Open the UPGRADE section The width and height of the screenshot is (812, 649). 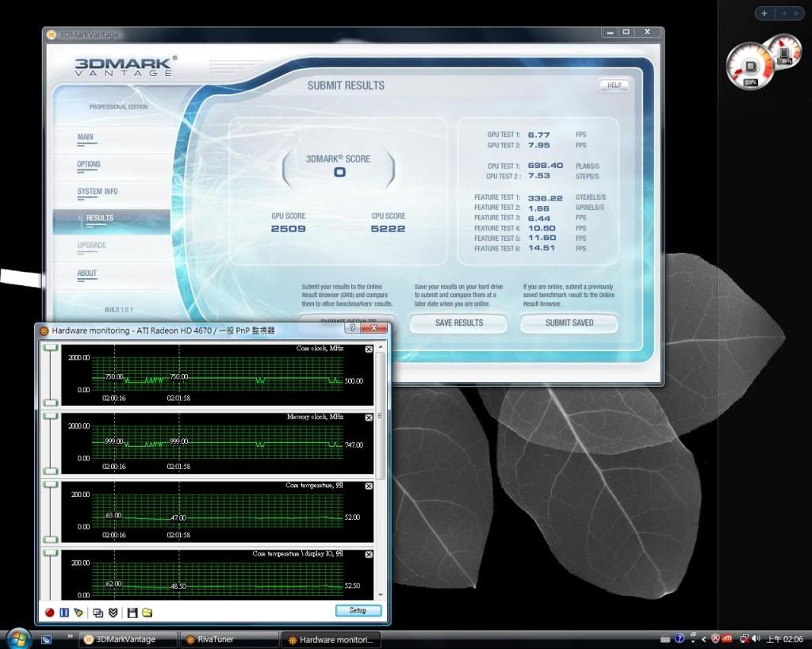(92, 246)
